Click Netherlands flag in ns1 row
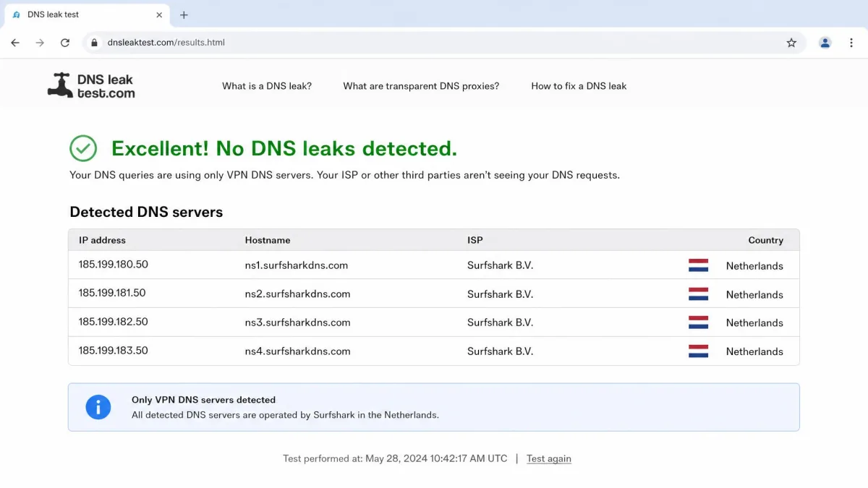Screen dimensions: 868x488 (x=698, y=265)
